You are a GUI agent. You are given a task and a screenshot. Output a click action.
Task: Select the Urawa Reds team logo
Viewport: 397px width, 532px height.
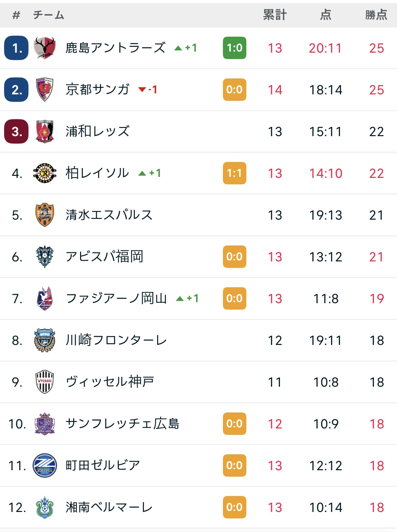(44, 131)
